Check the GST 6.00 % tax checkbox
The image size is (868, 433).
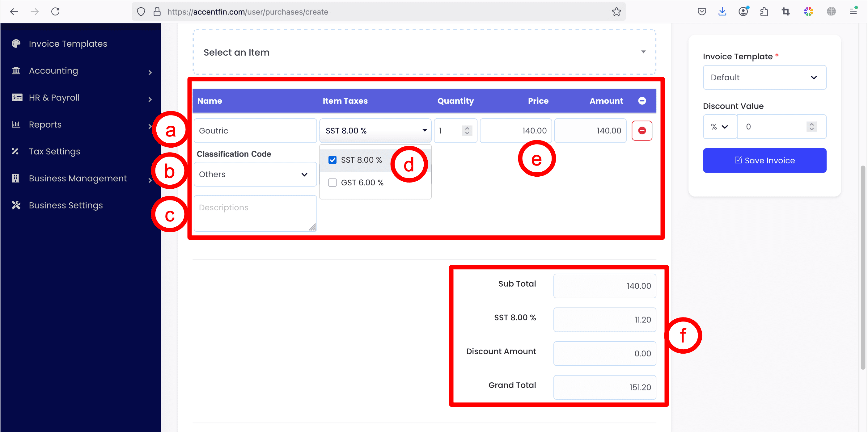point(332,183)
